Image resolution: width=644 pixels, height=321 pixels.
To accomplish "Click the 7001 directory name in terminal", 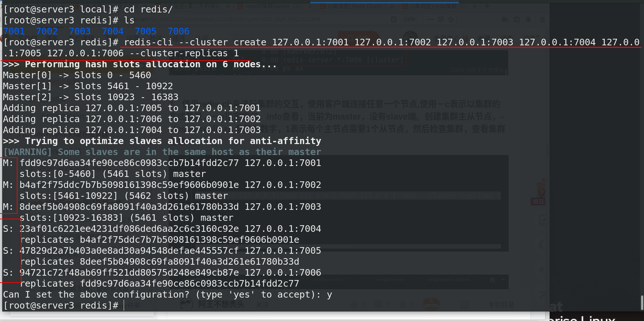I will coord(14,31).
